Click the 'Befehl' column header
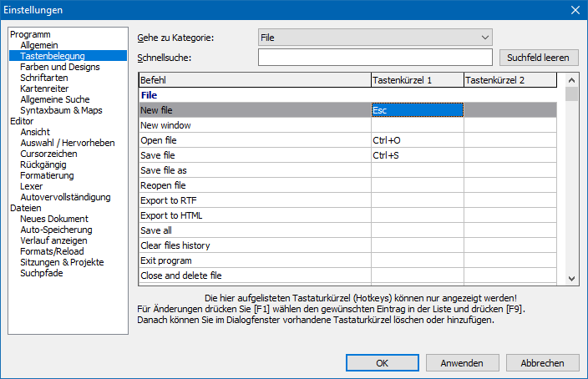Viewport: 588px width, 379px height. 254,80
